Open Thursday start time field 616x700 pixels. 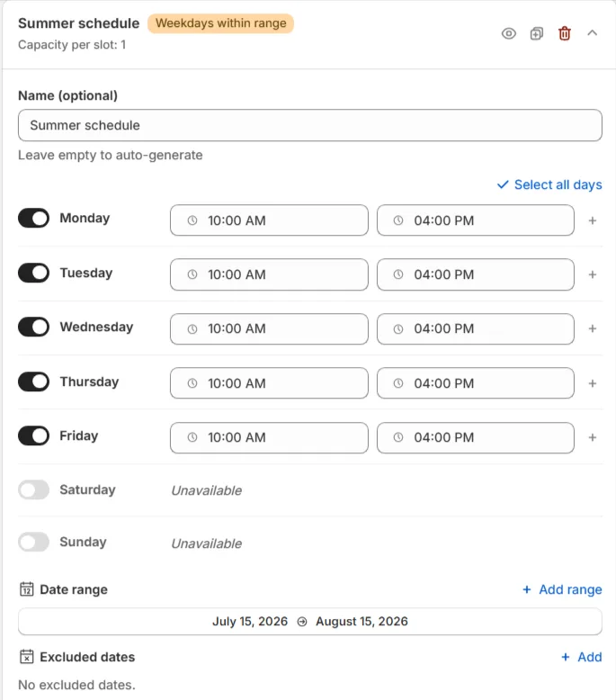269,383
